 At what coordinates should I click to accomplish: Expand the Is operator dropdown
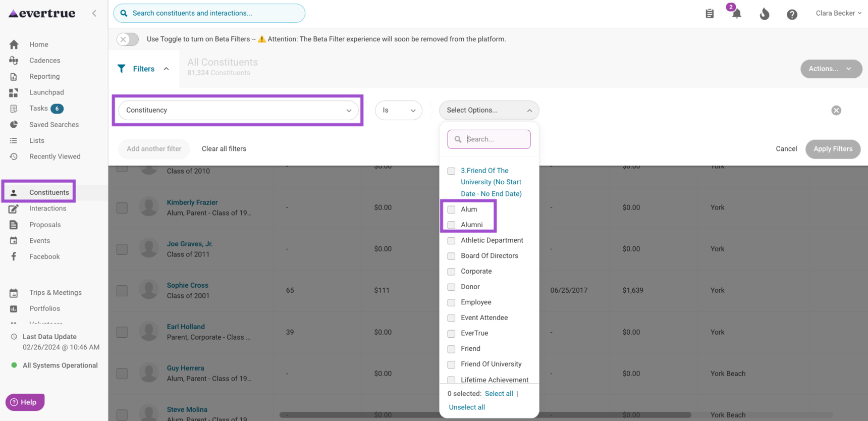pyautogui.click(x=398, y=110)
